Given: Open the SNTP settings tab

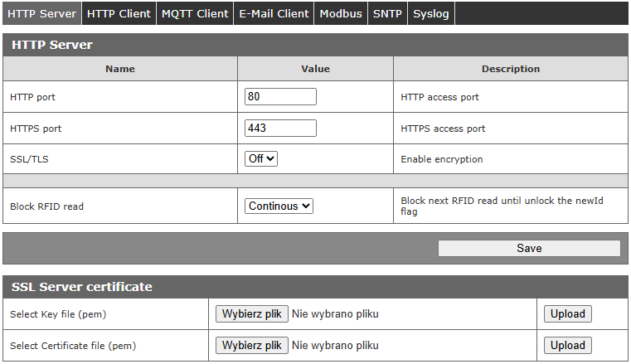Looking at the screenshot, I should click(387, 13).
